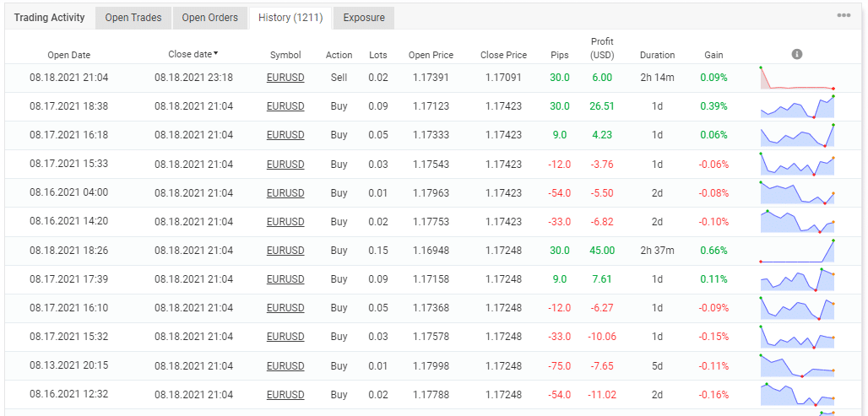
Task: Click the mini chart for the 45.00 profit trade
Action: pyautogui.click(x=797, y=251)
